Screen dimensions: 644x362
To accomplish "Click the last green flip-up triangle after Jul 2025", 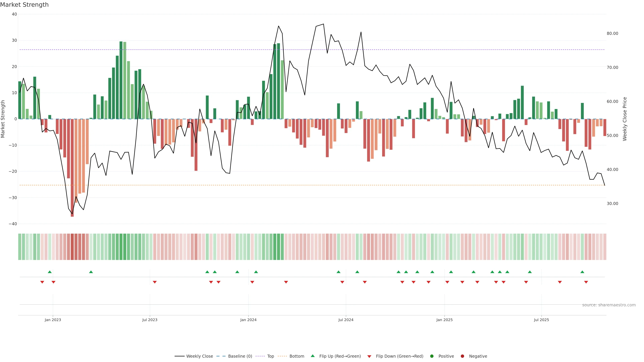I will tap(582, 272).
